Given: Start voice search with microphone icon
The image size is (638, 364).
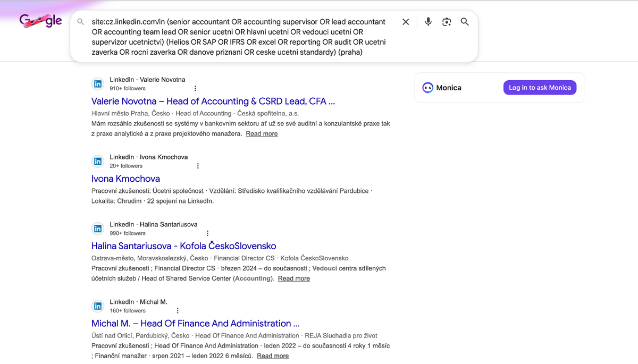Looking at the screenshot, I should click(429, 22).
